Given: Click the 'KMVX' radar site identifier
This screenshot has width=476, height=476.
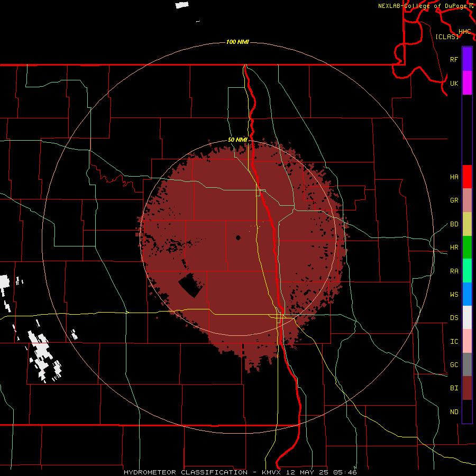Looking at the screenshot, I should coord(271,472).
